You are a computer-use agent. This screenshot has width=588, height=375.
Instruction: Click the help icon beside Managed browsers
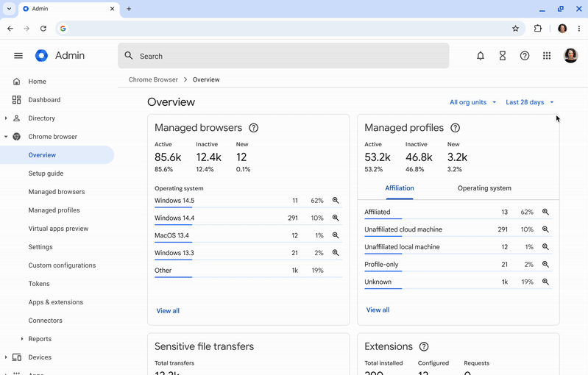[x=253, y=128]
